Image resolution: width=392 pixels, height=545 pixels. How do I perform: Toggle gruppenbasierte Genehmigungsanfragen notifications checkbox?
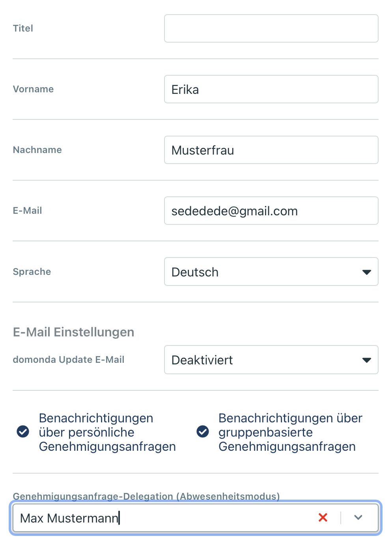tap(203, 432)
